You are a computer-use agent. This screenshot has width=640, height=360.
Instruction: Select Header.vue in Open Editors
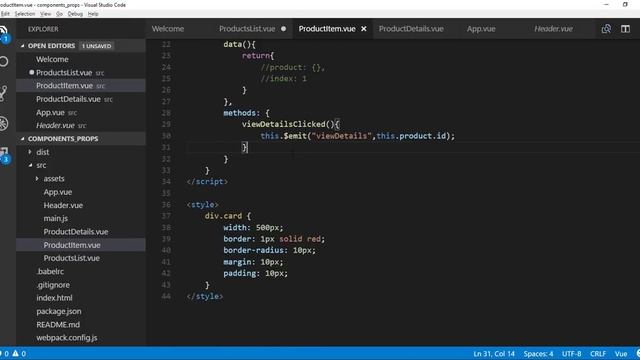pos(81,126)
